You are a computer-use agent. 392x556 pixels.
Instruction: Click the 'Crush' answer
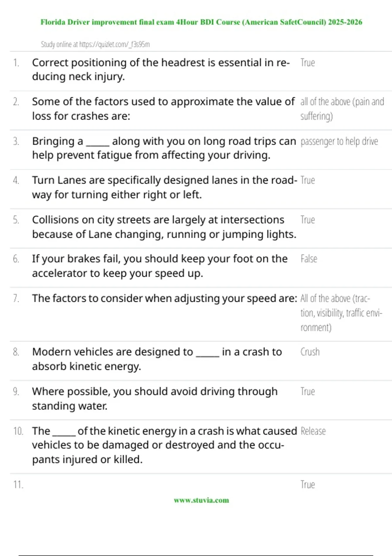(x=310, y=352)
